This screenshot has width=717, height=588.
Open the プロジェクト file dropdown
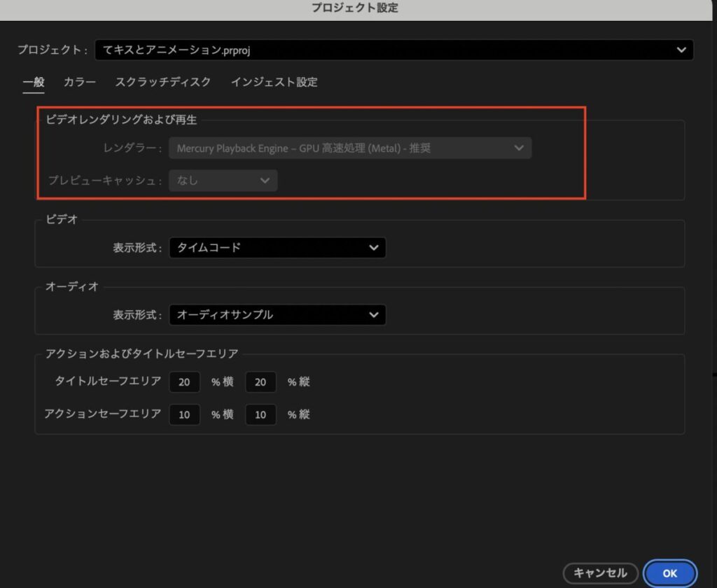pyautogui.click(x=393, y=50)
